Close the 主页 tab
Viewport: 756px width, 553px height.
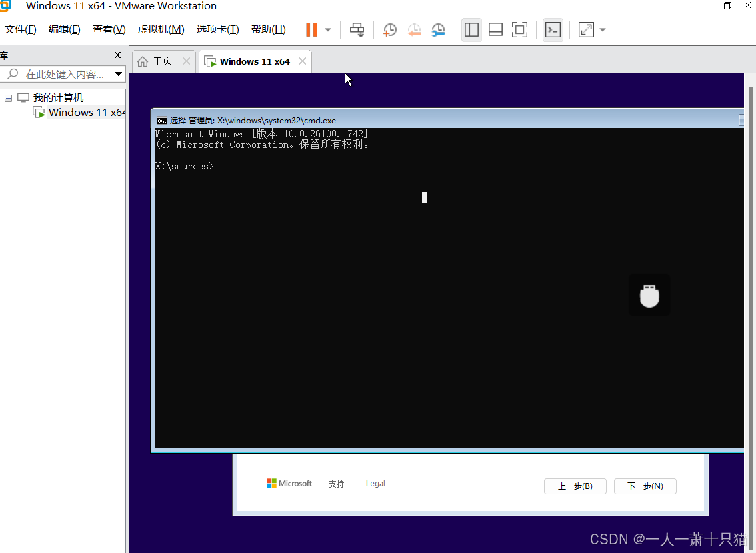click(187, 61)
